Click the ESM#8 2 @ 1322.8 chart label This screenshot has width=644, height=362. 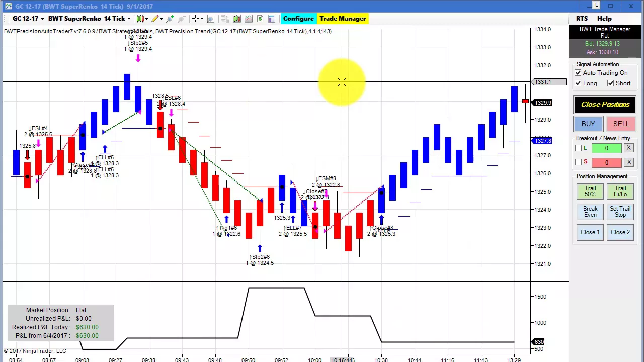coord(327,182)
